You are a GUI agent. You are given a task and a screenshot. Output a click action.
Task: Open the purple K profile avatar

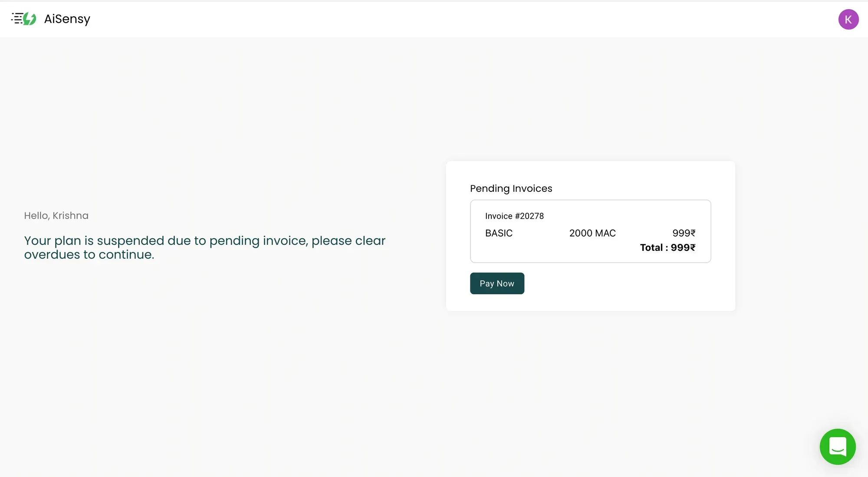click(x=848, y=20)
